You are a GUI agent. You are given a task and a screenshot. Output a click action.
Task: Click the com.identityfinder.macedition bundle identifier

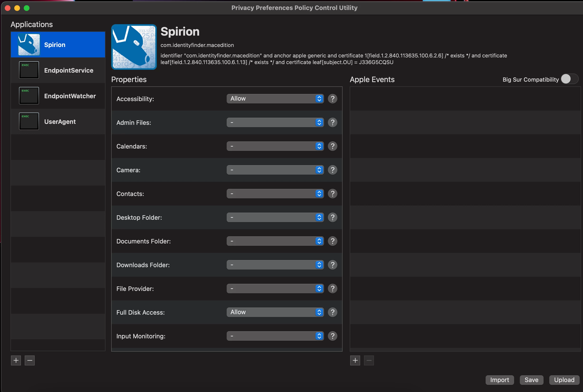tap(197, 45)
